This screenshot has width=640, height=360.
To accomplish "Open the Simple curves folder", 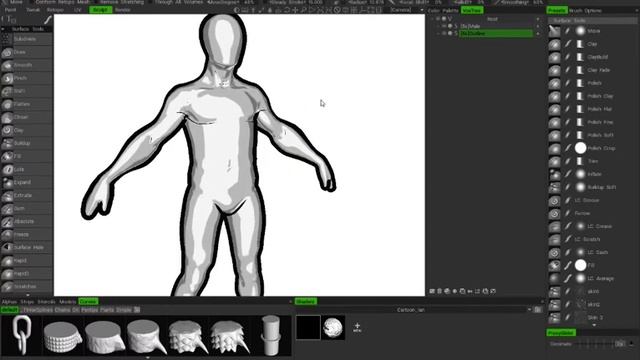I will point(124,310).
